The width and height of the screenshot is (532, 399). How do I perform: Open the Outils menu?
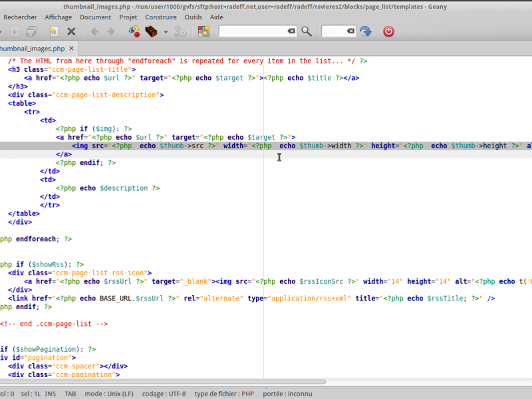pos(194,17)
